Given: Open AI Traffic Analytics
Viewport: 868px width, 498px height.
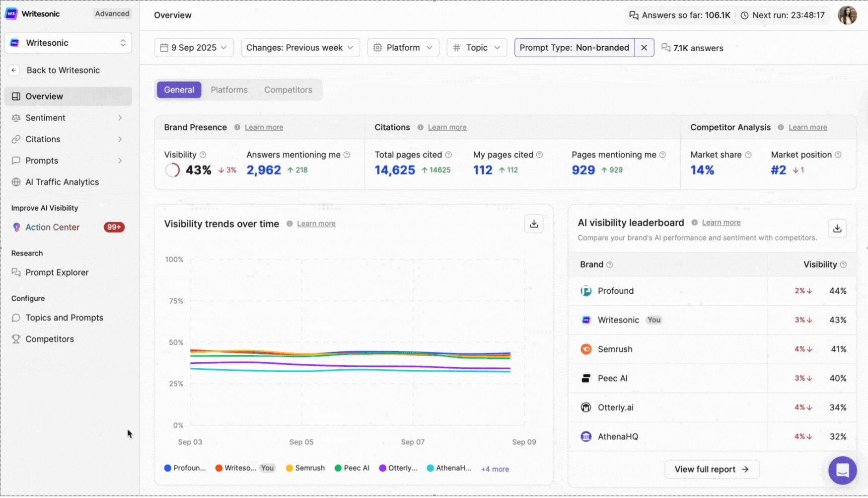Looking at the screenshot, I should (x=62, y=182).
